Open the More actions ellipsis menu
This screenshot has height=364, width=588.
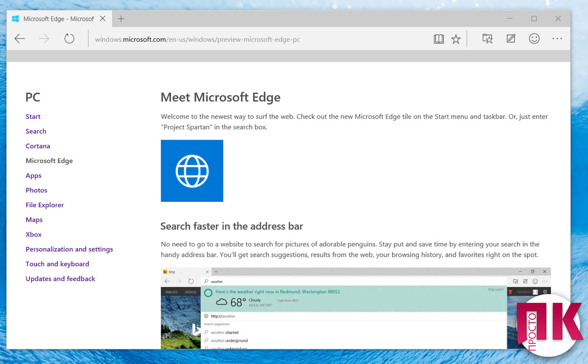click(557, 39)
